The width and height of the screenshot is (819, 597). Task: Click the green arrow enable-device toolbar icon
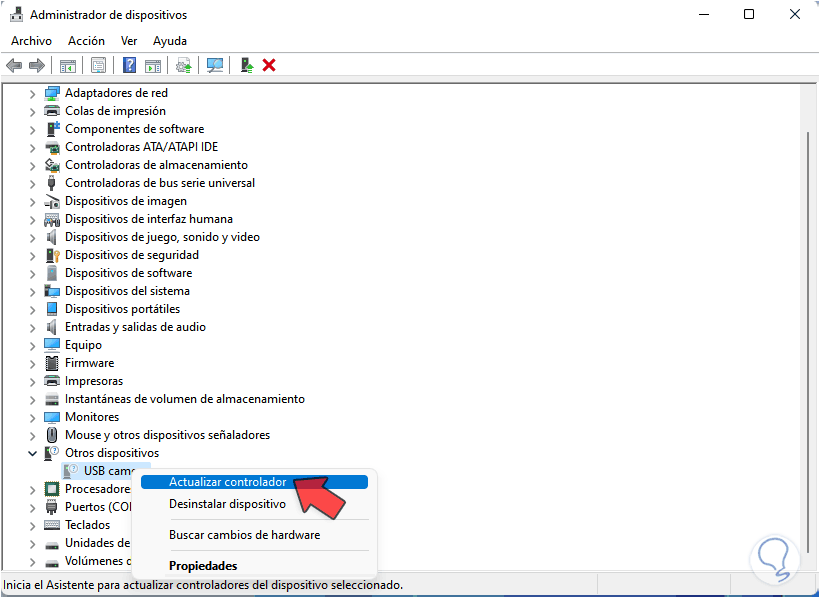point(247,65)
